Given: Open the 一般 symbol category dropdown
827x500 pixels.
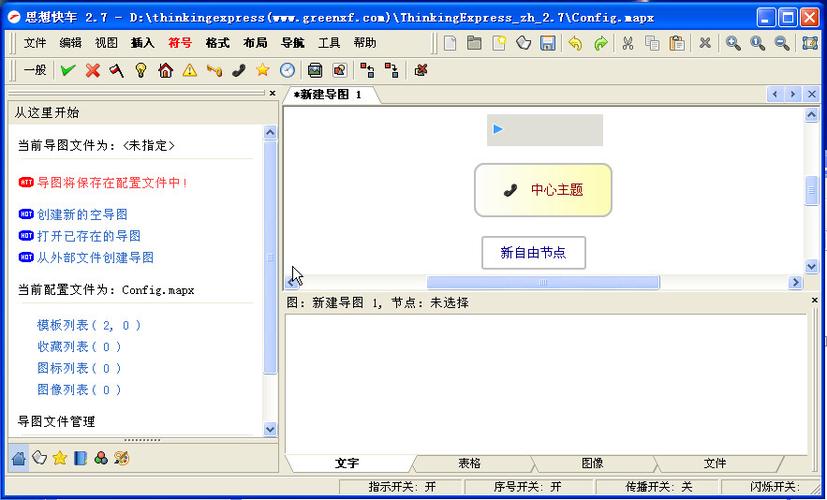Looking at the screenshot, I should [35, 70].
